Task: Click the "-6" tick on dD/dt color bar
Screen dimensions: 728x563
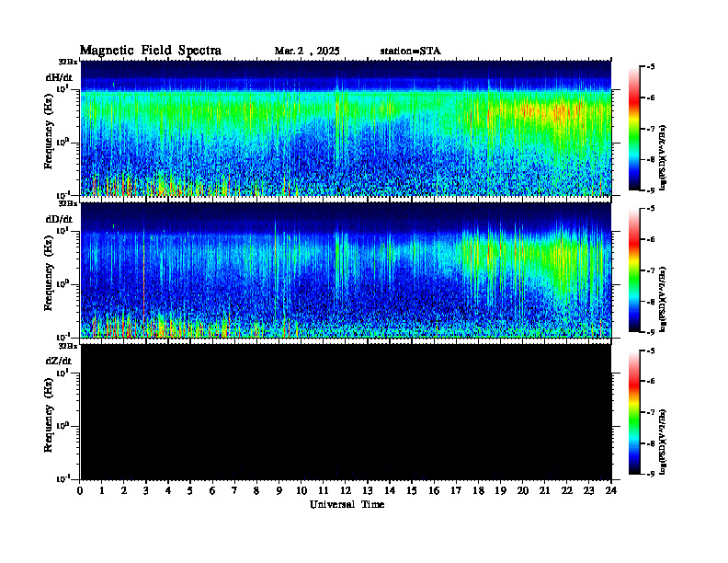Action: tap(650, 240)
